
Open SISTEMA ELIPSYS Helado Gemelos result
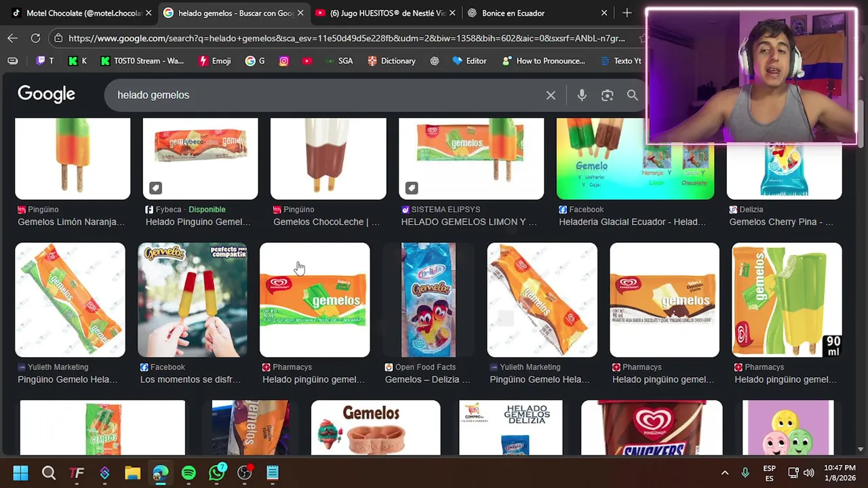pos(471,174)
